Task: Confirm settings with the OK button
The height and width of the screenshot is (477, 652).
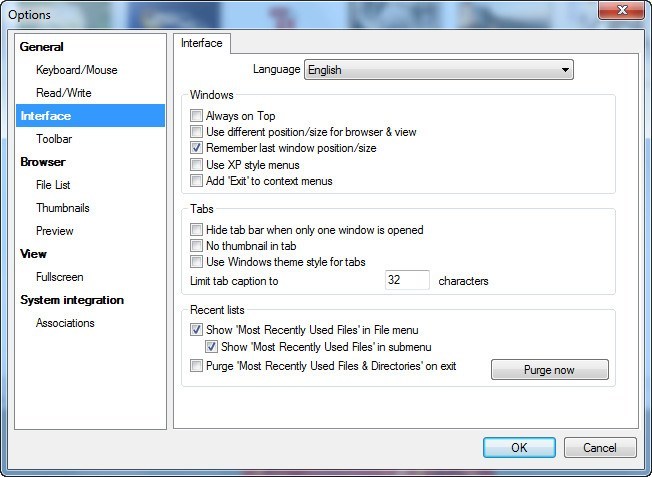Action: click(x=519, y=447)
